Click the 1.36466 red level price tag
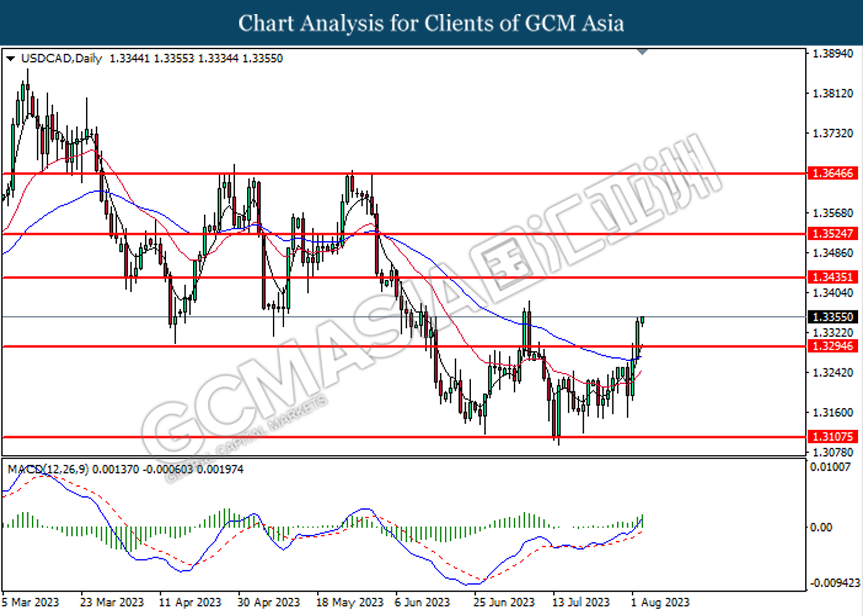The width and height of the screenshot is (863, 616). [x=833, y=173]
